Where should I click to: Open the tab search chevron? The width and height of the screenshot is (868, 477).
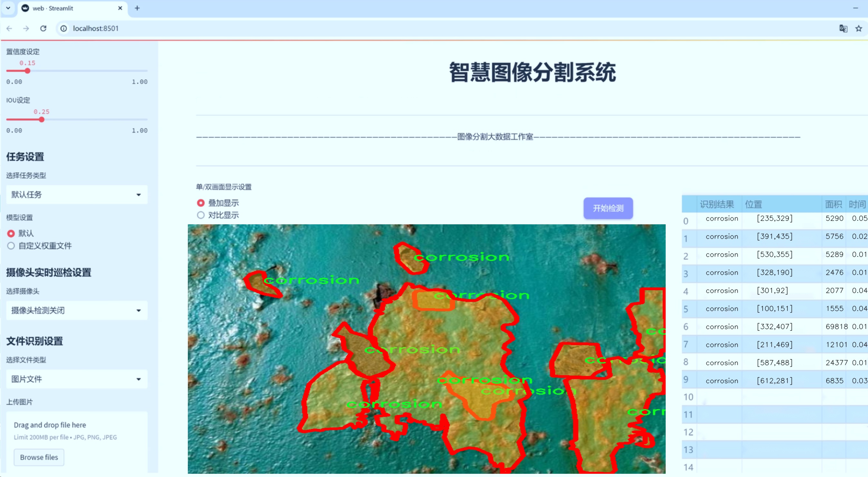pos(8,8)
